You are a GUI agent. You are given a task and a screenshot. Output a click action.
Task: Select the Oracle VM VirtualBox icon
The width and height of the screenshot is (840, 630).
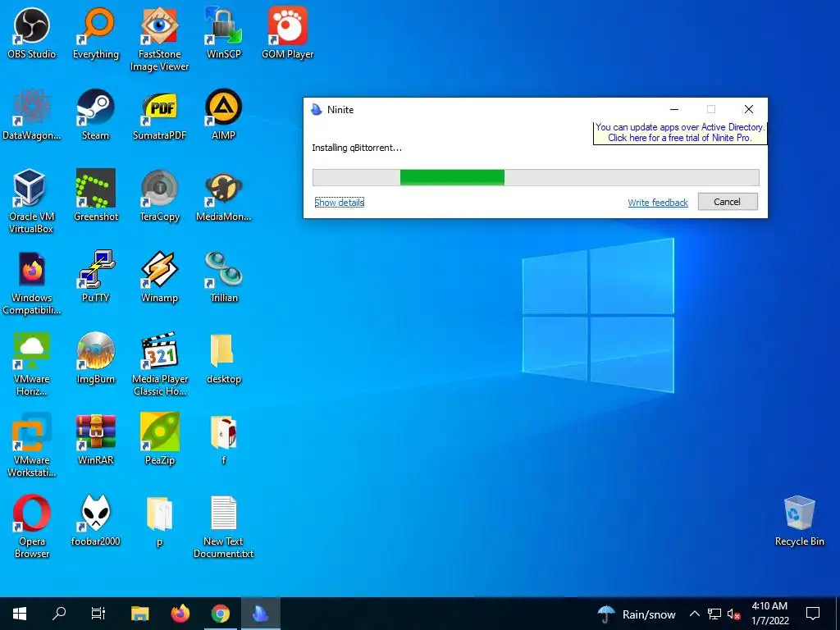pos(32,202)
